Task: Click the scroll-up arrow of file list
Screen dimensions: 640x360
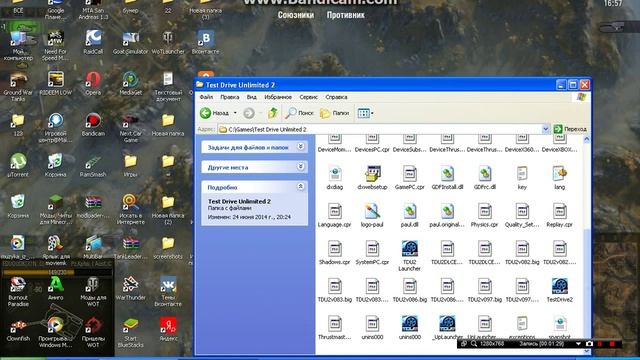Action: [587, 140]
